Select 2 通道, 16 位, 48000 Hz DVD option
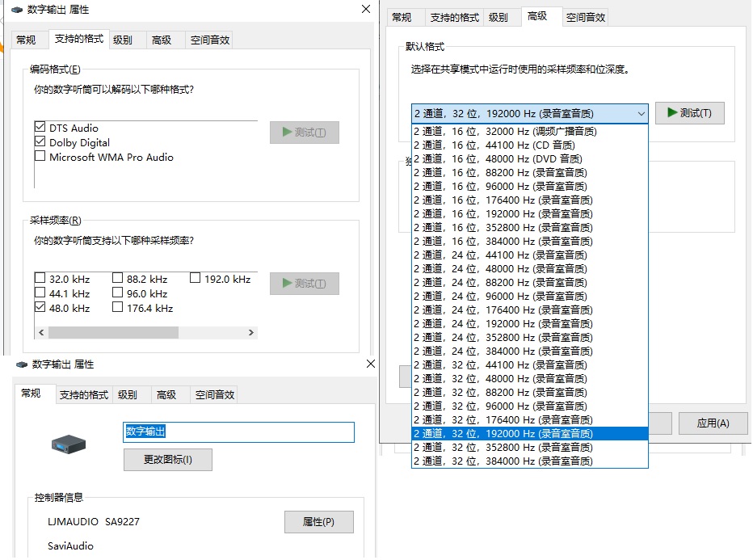 coord(530,158)
